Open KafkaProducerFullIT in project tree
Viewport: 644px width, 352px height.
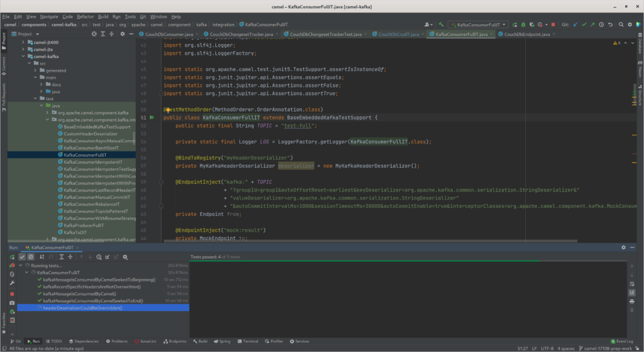(x=84, y=225)
